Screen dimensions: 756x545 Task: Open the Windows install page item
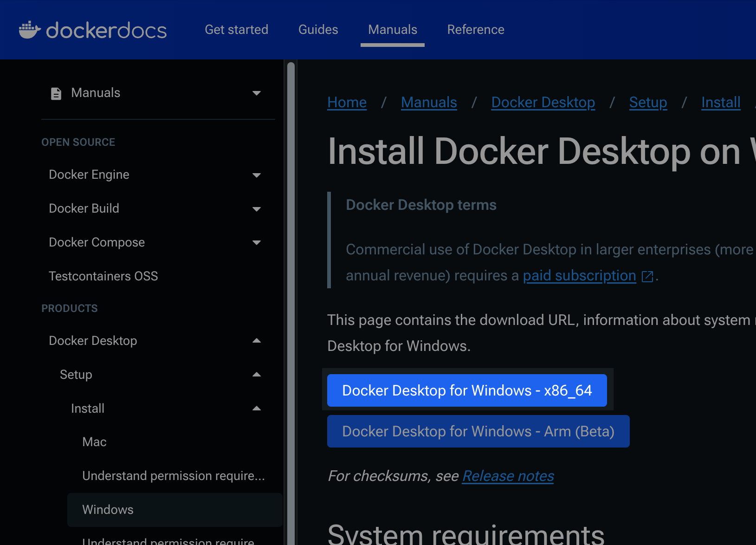click(x=175, y=510)
